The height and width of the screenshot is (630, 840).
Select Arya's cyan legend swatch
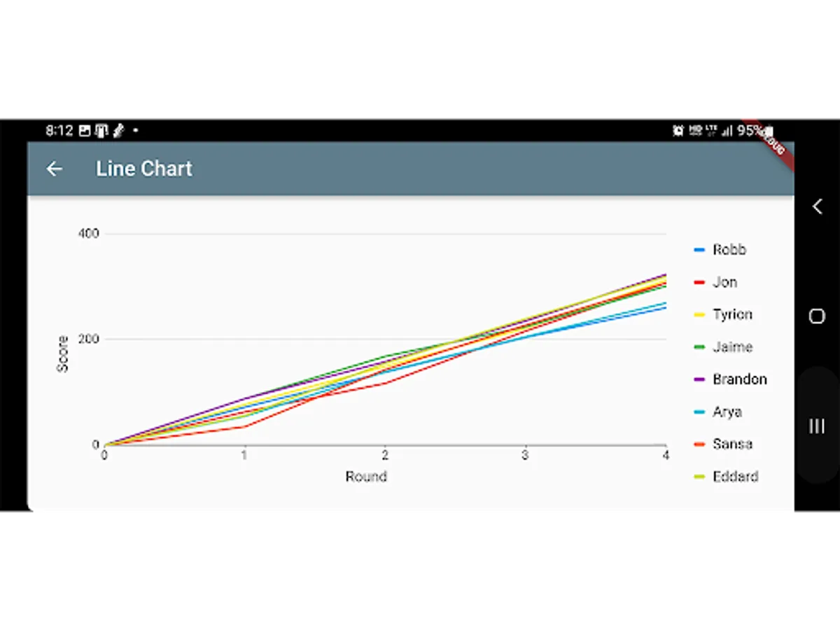tap(699, 412)
